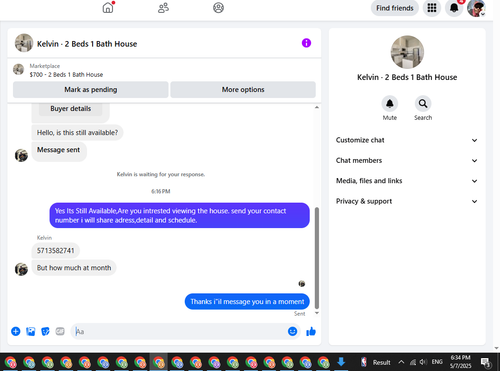The image size is (500, 371).
Task: Click the message 'But how much at month'
Action: pyautogui.click(x=74, y=268)
